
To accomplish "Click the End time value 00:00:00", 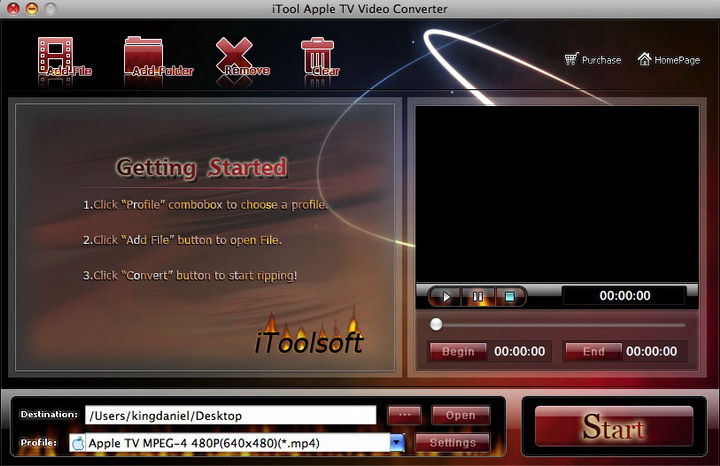I will (651, 352).
